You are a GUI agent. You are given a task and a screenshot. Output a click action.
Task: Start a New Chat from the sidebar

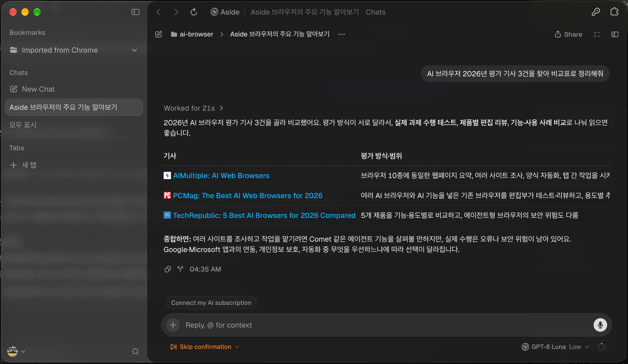74,89
